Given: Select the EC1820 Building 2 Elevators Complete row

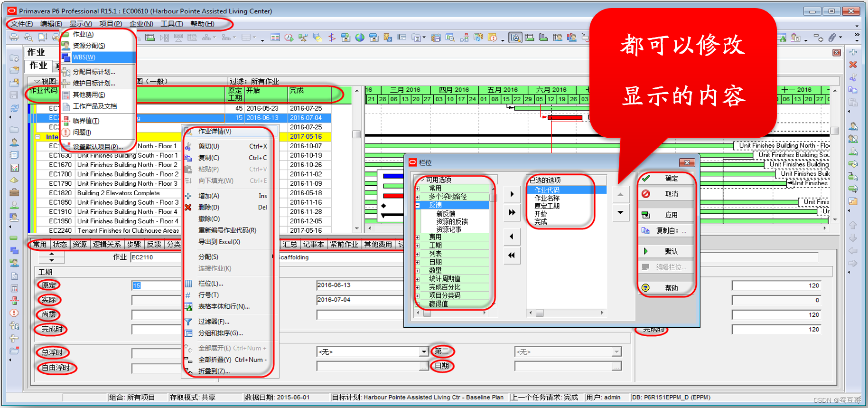Looking at the screenshot, I should 180,193.
